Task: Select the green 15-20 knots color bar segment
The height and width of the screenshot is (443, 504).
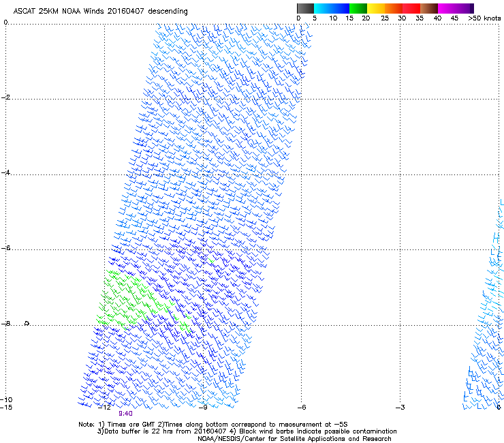Action: point(358,8)
